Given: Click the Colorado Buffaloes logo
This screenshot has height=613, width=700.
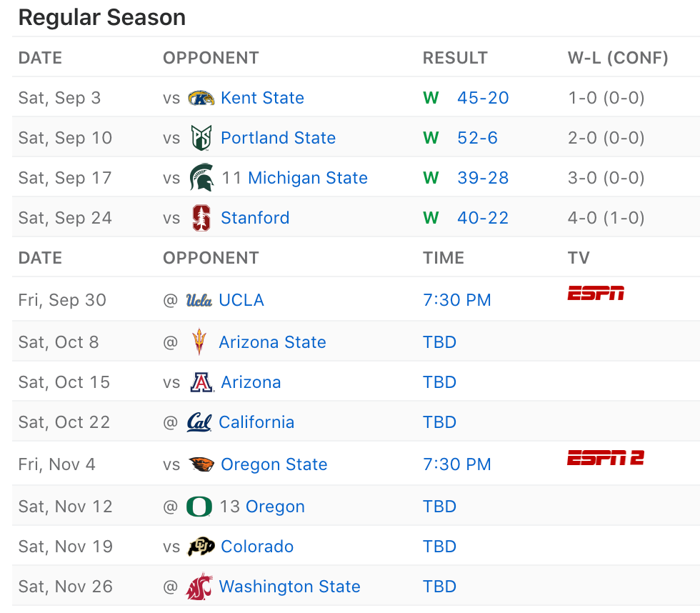Looking at the screenshot, I should [201, 546].
